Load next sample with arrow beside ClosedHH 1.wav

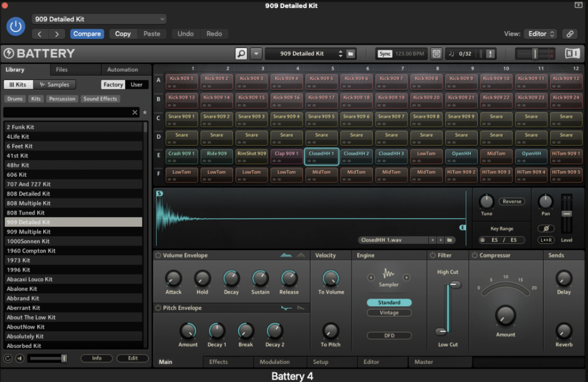tap(441, 240)
